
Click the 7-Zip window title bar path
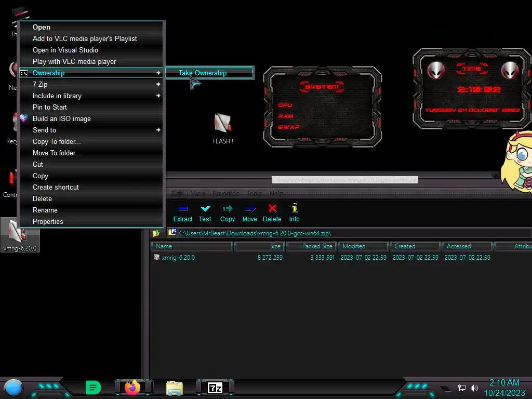[345, 180]
